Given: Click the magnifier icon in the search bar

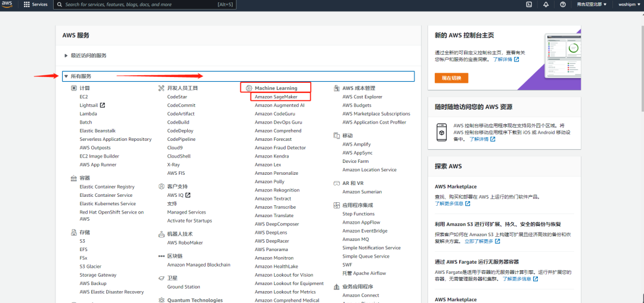Looking at the screenshot, I should pos(60,5).
